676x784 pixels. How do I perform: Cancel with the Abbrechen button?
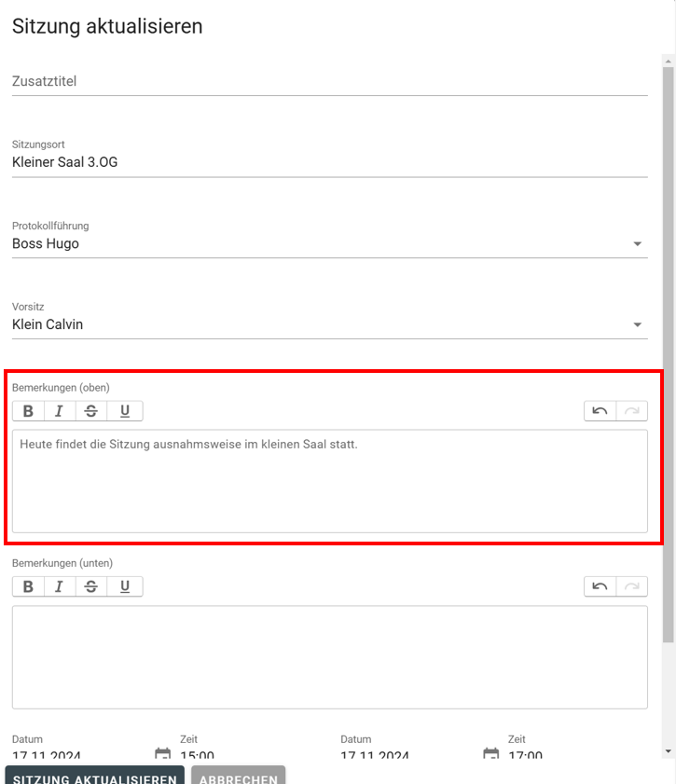pyautogui.click(x=238, y=776)
